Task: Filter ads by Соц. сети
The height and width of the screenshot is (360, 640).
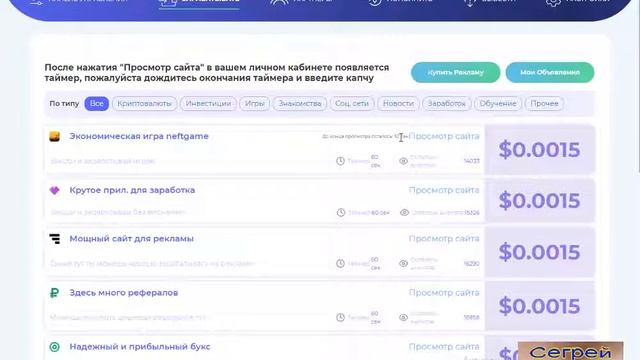Action: (352, 104)
